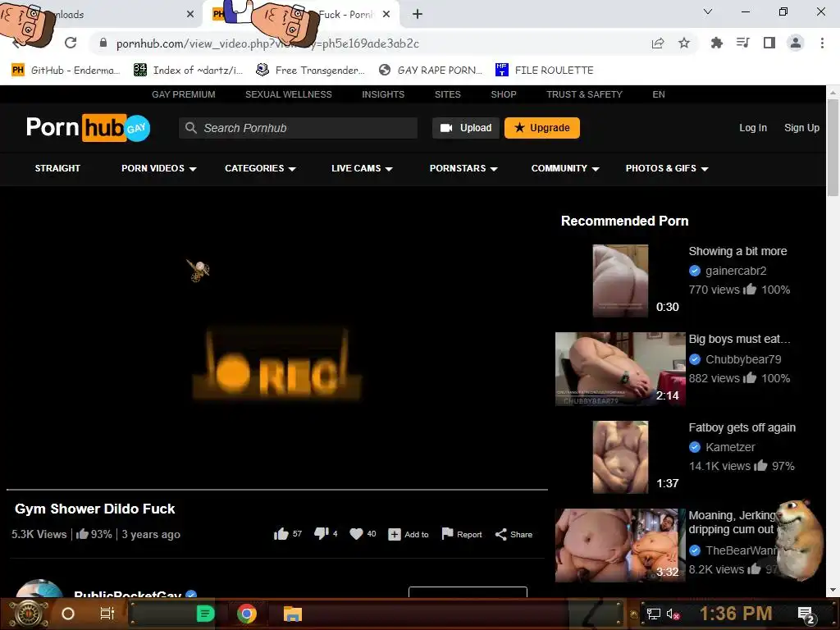The height and width of the screenshot is (630, 840).
Task: Open Task View on the taskbar
Action: 107,614
